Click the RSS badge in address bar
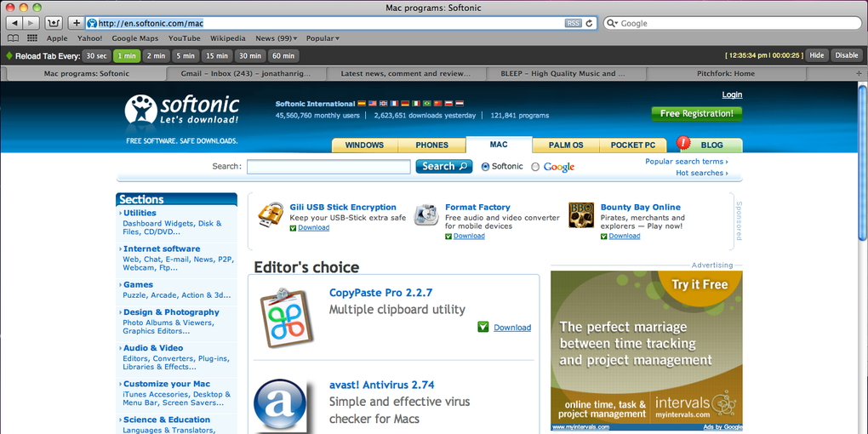Image resolution: width=868 pixels, height=434 pixels. point(573,23)
